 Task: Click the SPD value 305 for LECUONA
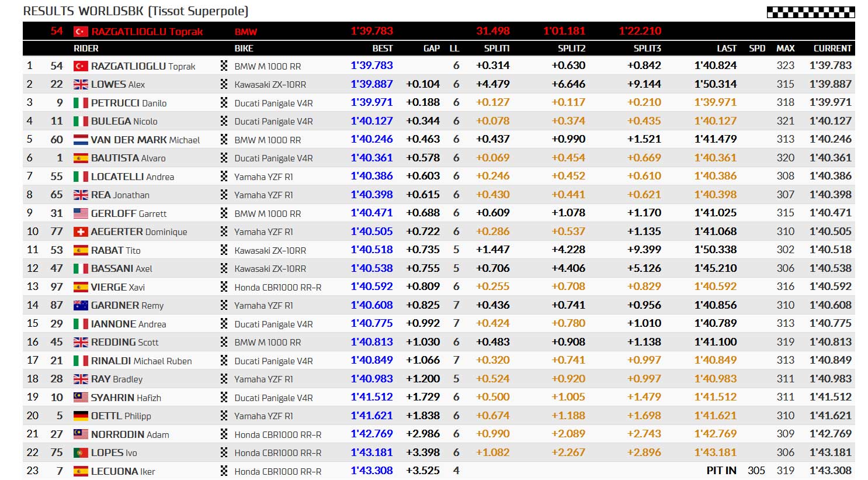(756, 471)
